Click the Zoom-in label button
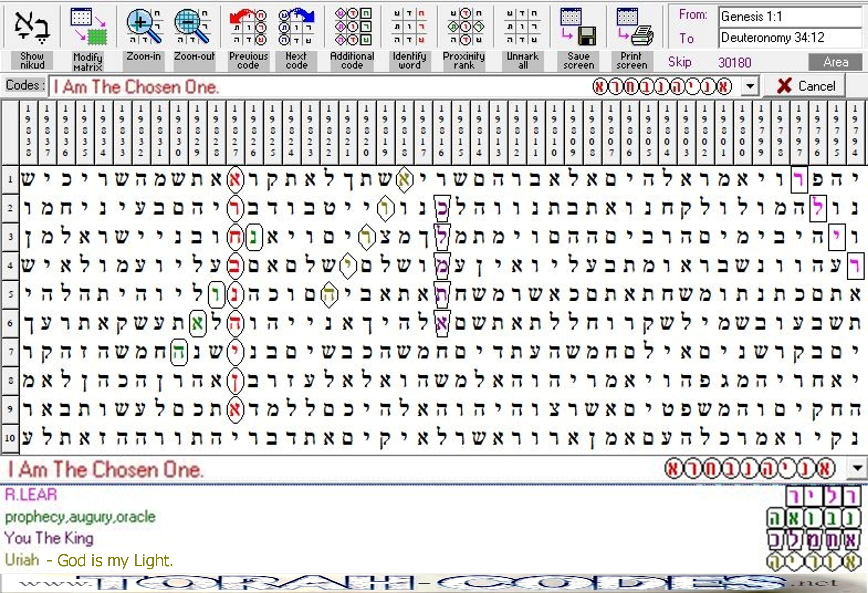The height and width of the screenshot is (593, 868). coord(144,60)
